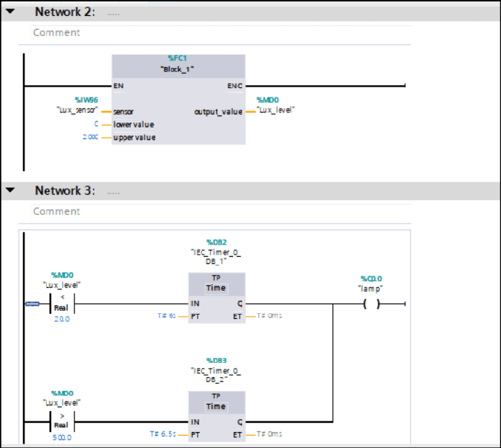Collapse Network 2 with its triangle

(x=10, y=12)
